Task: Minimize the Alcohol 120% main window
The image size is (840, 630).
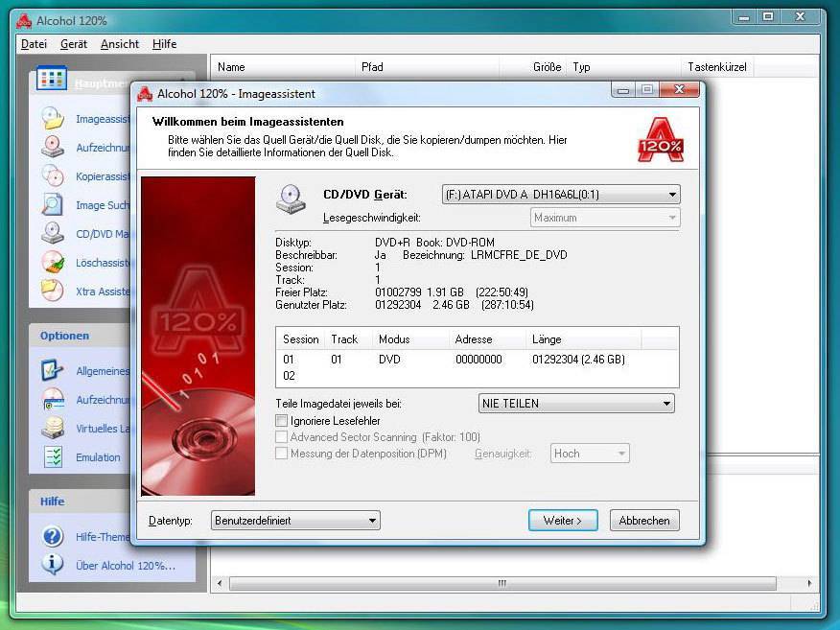Action: point(743,17)
